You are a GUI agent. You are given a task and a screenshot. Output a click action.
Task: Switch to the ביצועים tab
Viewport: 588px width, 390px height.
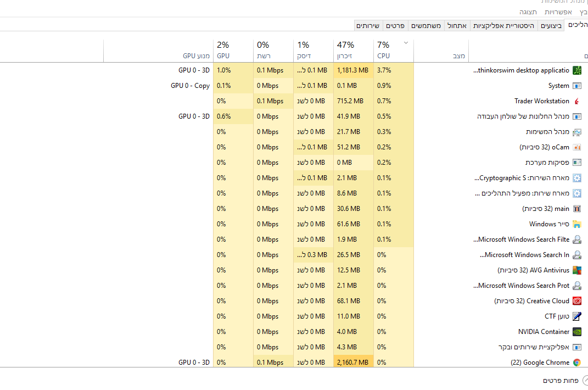(551, 25)
